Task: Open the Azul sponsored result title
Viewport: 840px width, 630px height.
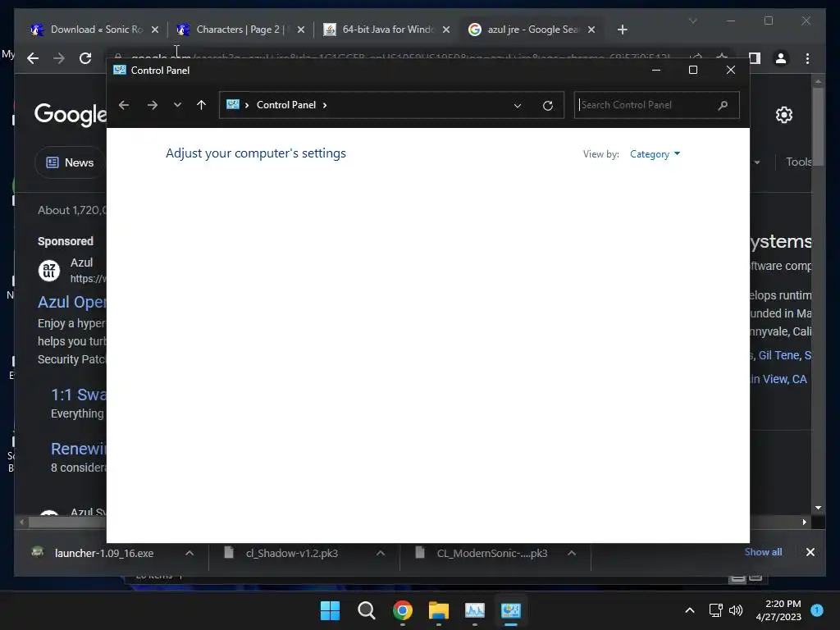Action: pos(72,302)
